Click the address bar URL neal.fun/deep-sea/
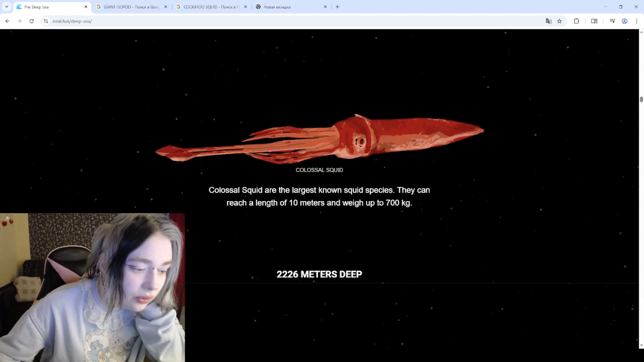 pyautogui.click(x=72, y=21)
